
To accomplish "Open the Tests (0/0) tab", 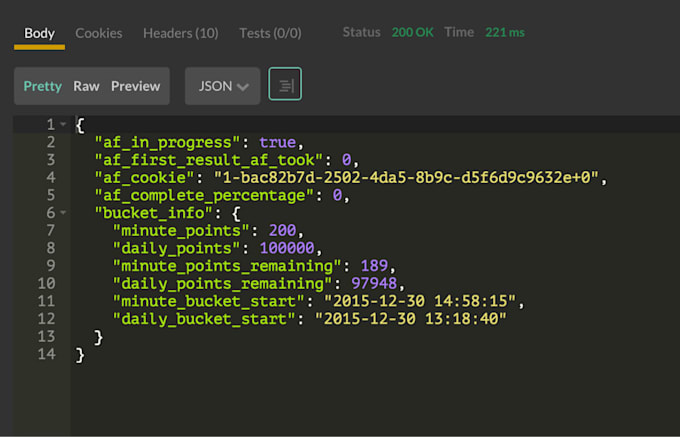I will pos(270,33).
